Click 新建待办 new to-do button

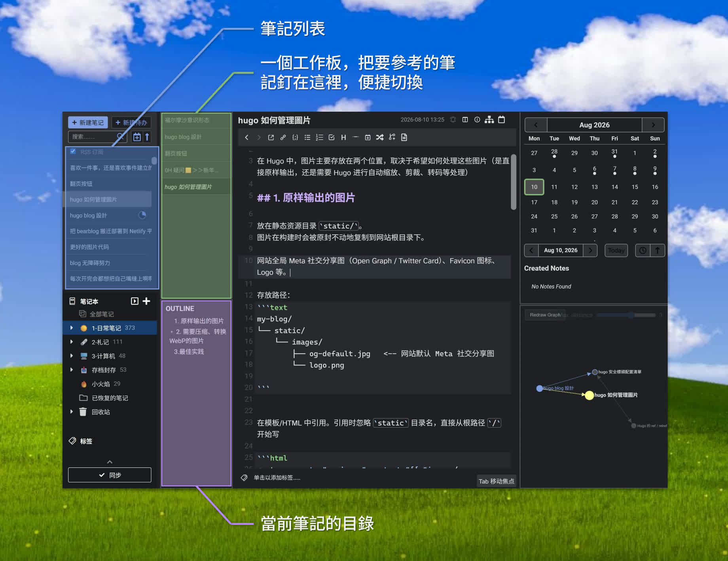(x=131, y=122)
